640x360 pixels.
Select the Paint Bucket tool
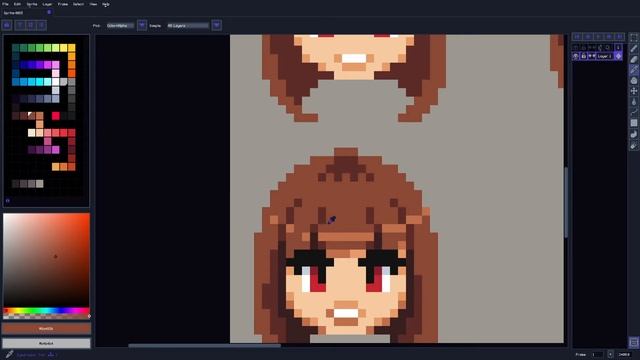634,102
